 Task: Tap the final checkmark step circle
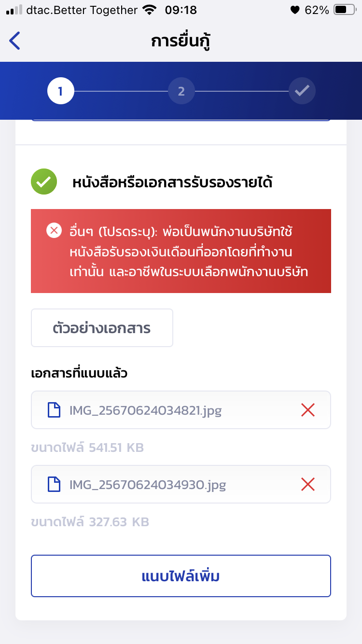(x=302, y=91)
